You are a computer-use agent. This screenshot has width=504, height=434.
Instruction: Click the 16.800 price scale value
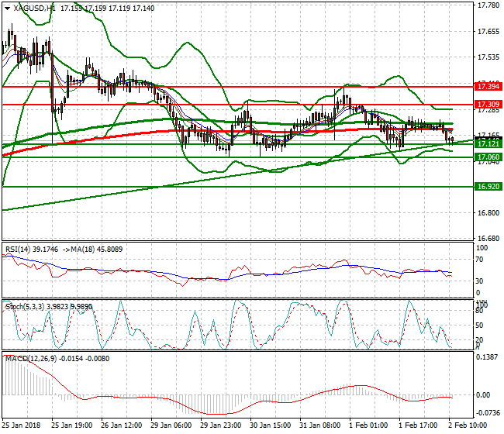point(488,212)
